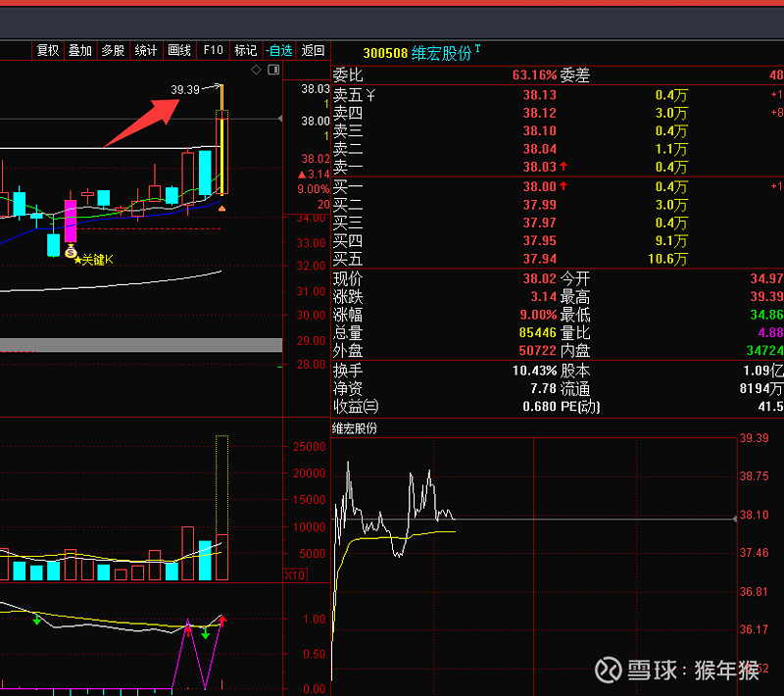
Task: Select the 买一 price 38.00
Action: [x=540, y=186]
